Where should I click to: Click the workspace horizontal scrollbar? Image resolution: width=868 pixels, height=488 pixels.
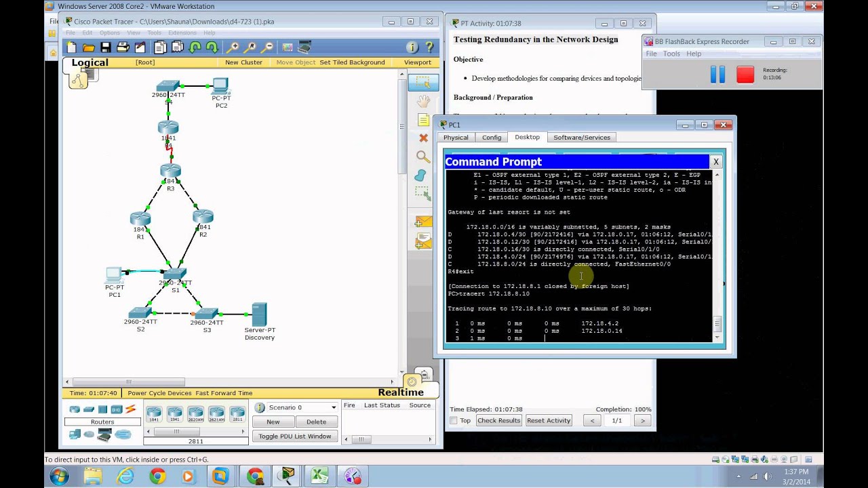point(231,382)
